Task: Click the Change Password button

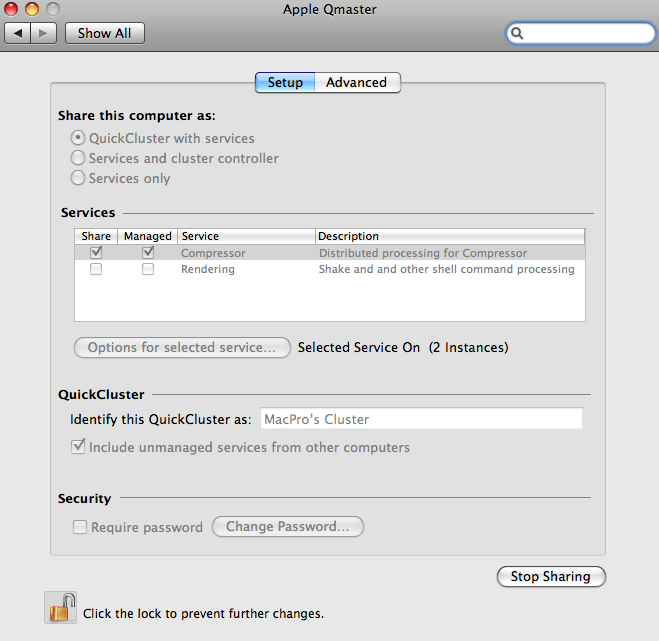Action: [x=288, y=527]
